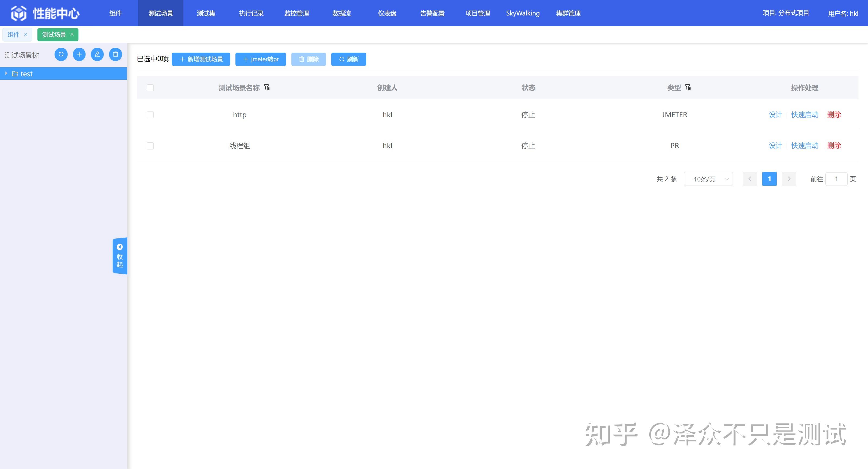Viewport: 868px width, 469px height.
Task: Expand the test folder tree node
Action: (6, 74)
